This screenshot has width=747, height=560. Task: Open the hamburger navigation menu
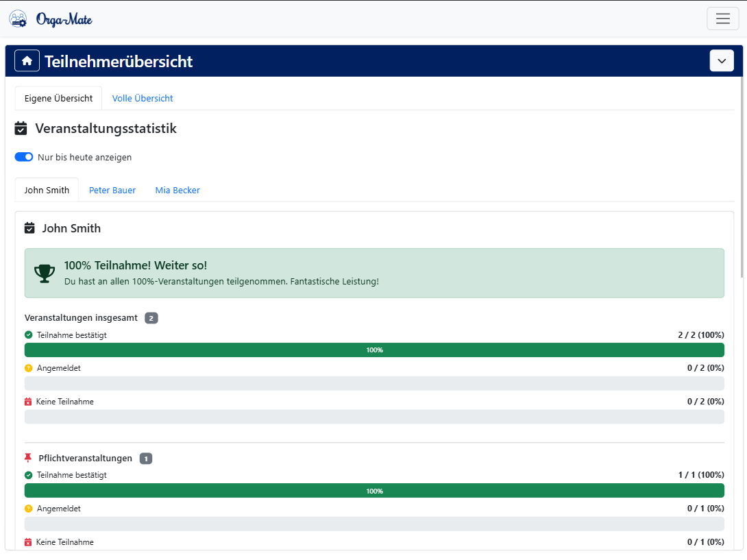point(722,19)
